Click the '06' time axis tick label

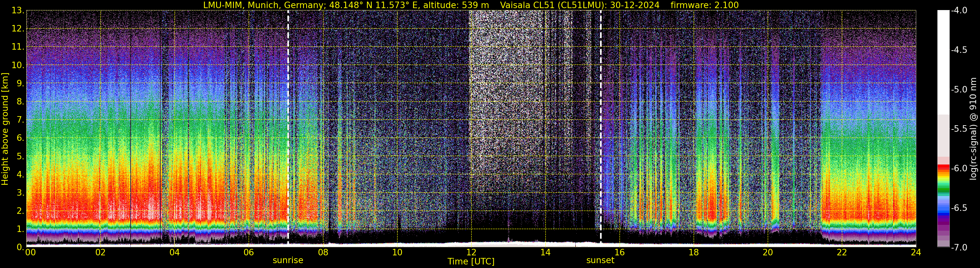(x=248, y=252)
